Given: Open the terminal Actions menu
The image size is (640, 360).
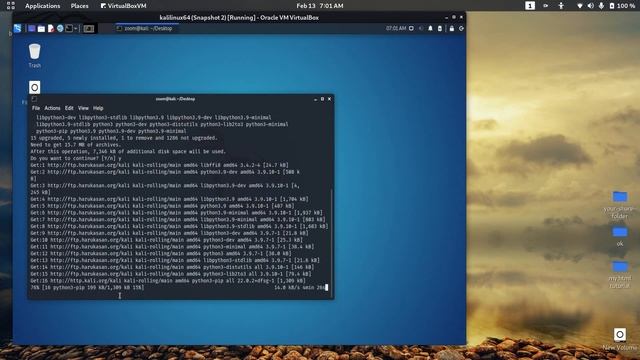Looking at the screenshot, I should click(x=52, y=108).
